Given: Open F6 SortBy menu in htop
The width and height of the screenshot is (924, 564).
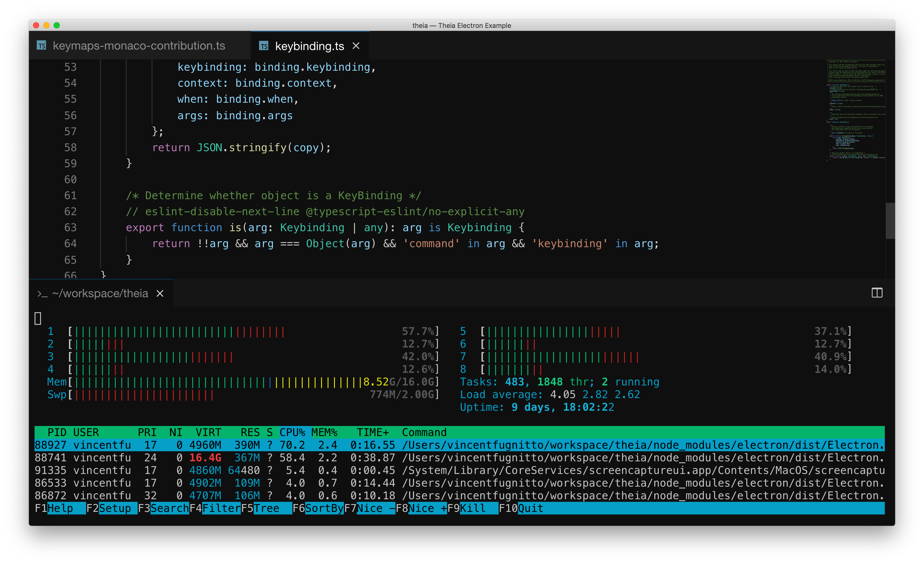Looking at the screenshot, I should 324,509.
